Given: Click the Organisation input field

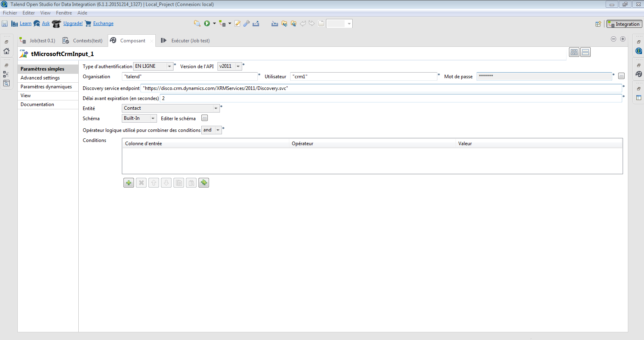Looking at the screenshot, I should click(x=190, y=77).
